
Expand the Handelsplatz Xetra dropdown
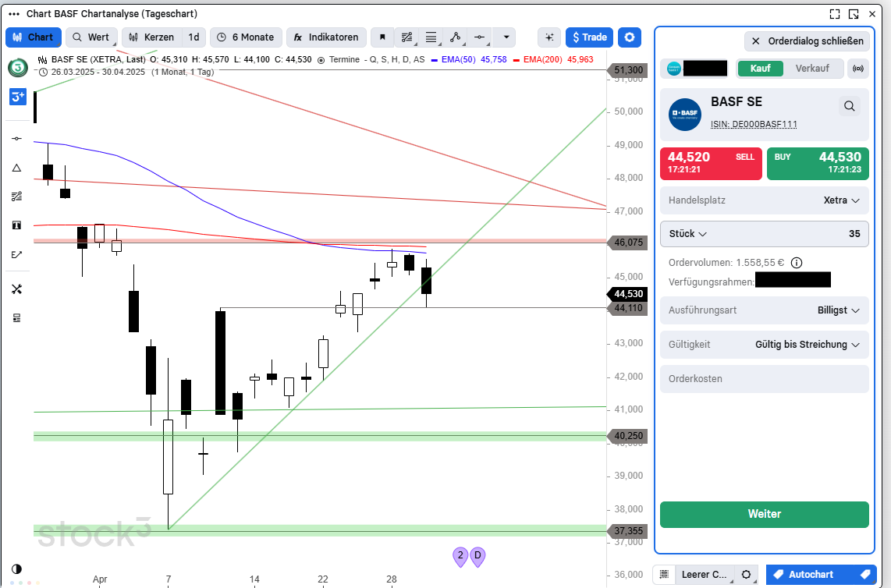point(765,200)
